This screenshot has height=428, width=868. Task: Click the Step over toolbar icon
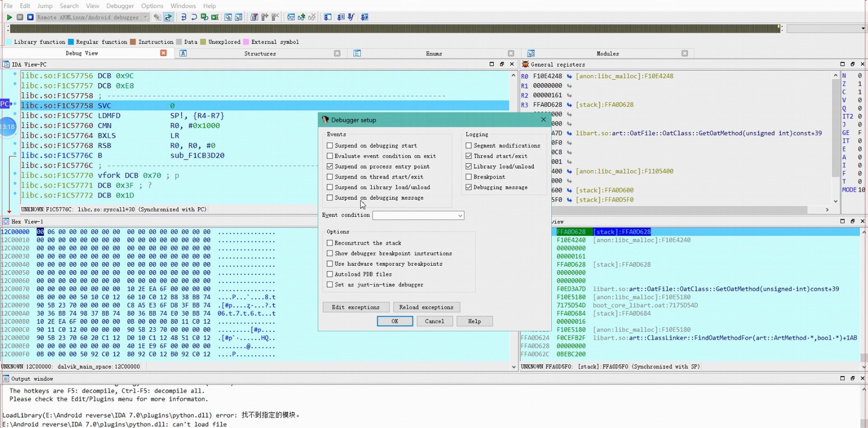tap(194, 17)
